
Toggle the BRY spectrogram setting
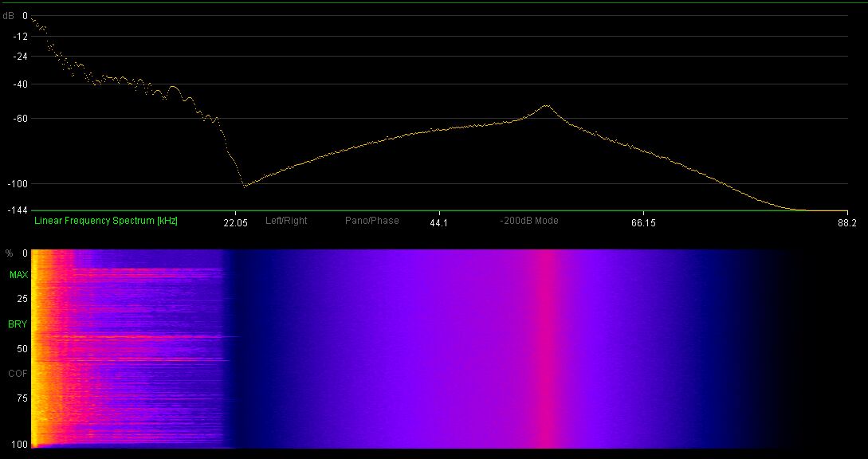point(18,324)
